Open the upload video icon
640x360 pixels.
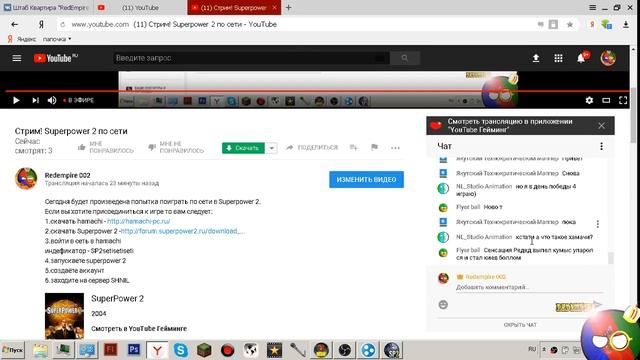[x=536, y=58]
